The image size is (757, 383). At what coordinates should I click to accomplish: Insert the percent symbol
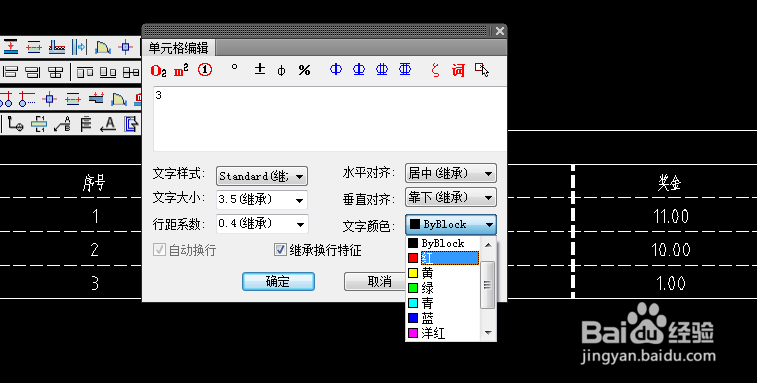pos(304,71)
